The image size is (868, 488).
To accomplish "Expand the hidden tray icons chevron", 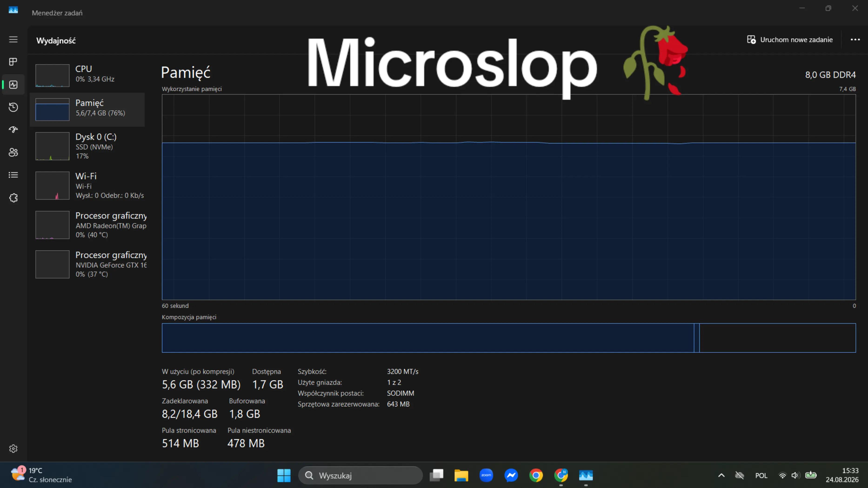I will [721, 475].
